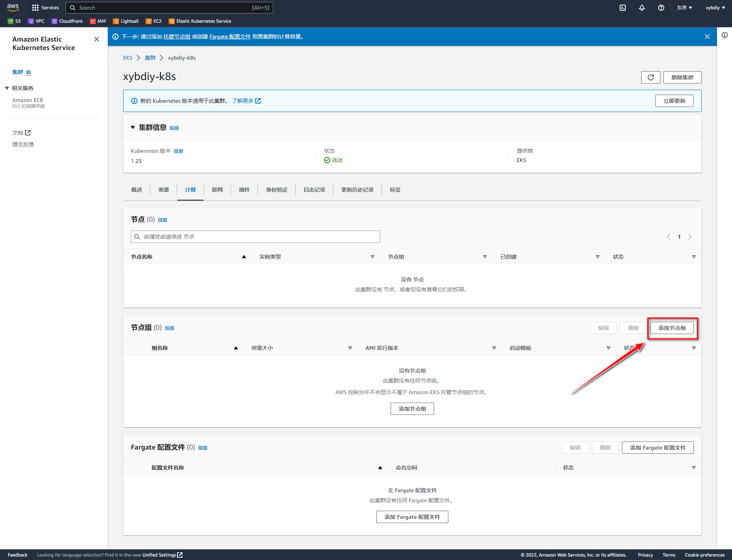Switch to the 概述 tab
The height and width of the screenshot is (560, 732).
[137, 190]
